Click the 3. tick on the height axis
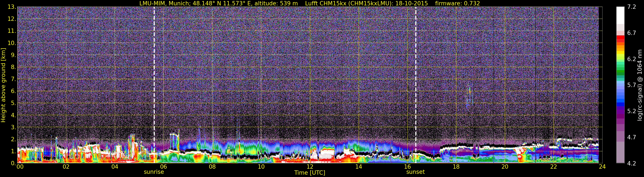 click(x=13, y=127)
